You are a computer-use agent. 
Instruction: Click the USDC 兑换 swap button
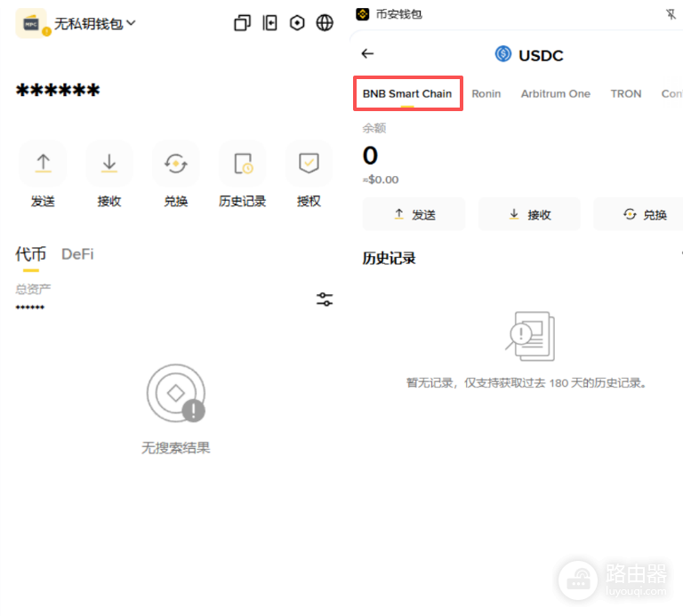(639, 214)
